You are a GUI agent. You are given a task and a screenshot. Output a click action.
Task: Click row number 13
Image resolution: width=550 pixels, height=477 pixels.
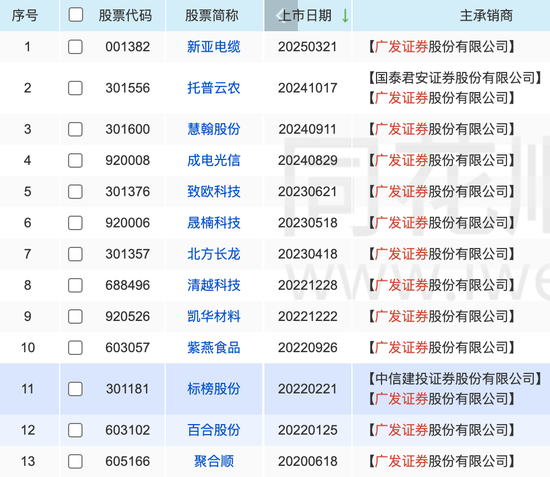click(28, 462)
